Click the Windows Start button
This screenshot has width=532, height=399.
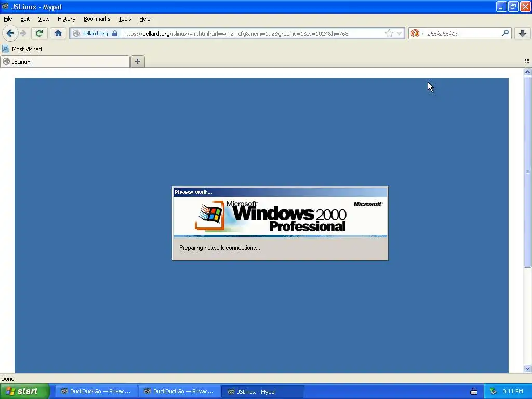click(x=25, y=391)
